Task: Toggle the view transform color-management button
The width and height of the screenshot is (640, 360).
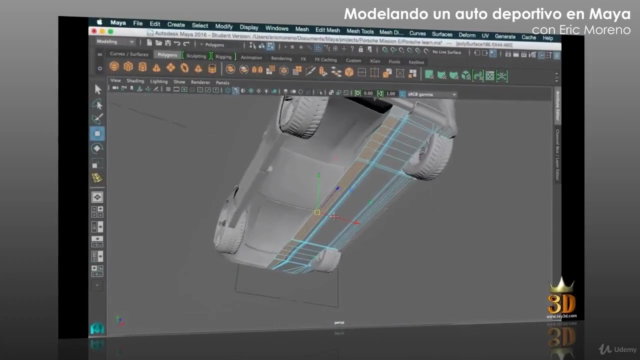Action: click(x=402, y=94)
